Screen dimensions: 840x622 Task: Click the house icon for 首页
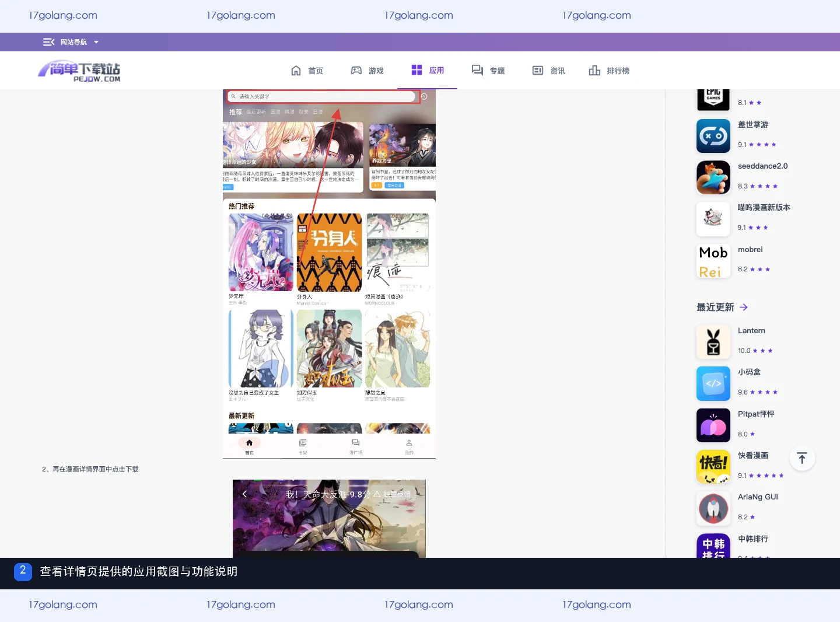[296, 71]
